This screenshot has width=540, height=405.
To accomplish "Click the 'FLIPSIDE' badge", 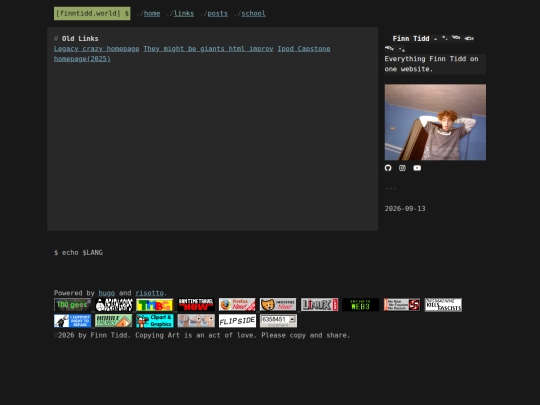I will [237, 321].
